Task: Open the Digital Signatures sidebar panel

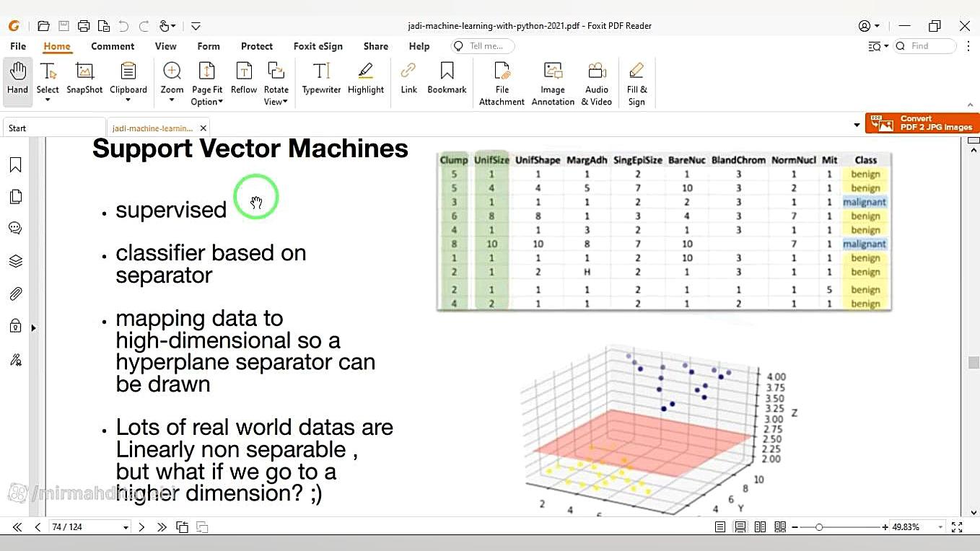Action: coord(16,359)
